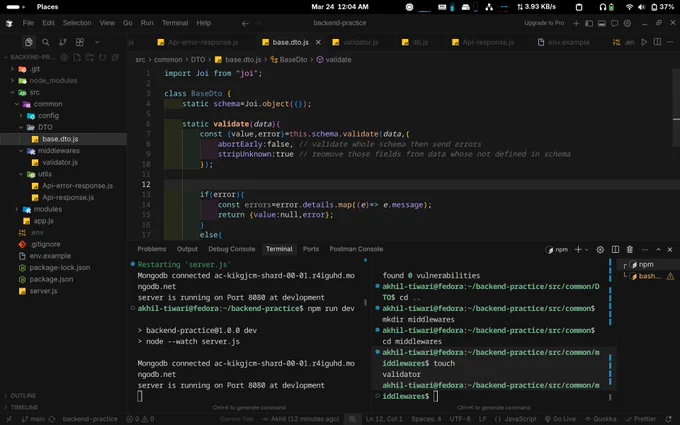Switch to the Api-error-response.js tab
680x425 pixels.
point(198,42)
